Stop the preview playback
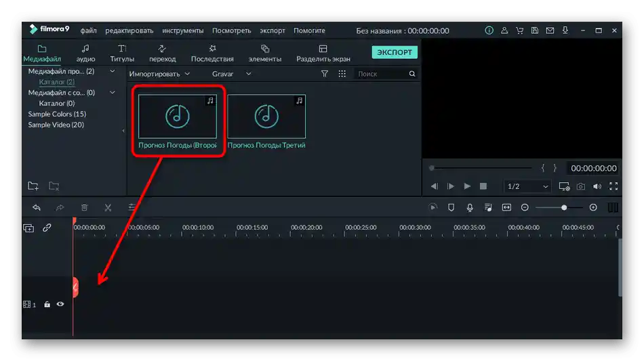 (483, 186)
